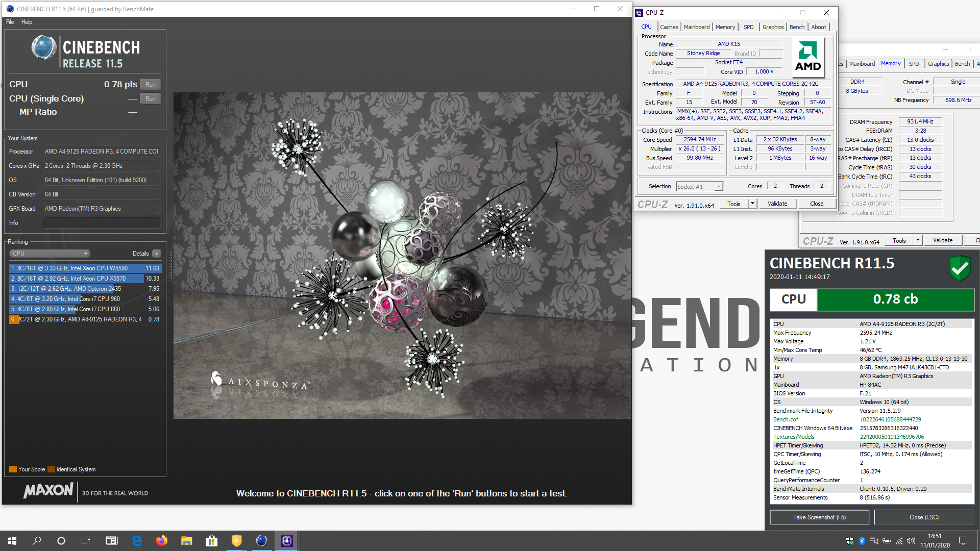
Task: Click the orange Your Score legend swatch
Action: 13,469
